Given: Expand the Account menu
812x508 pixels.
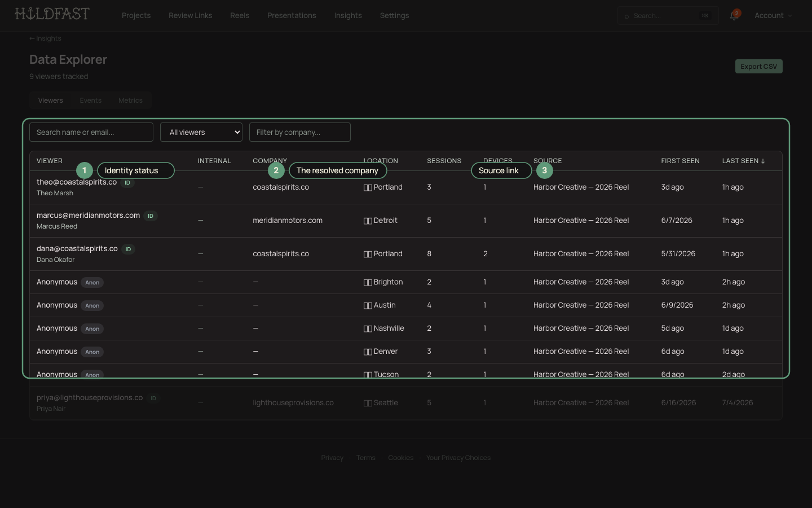Looking at the screenshot, I should pyautogui.click(x=773, y=15).
